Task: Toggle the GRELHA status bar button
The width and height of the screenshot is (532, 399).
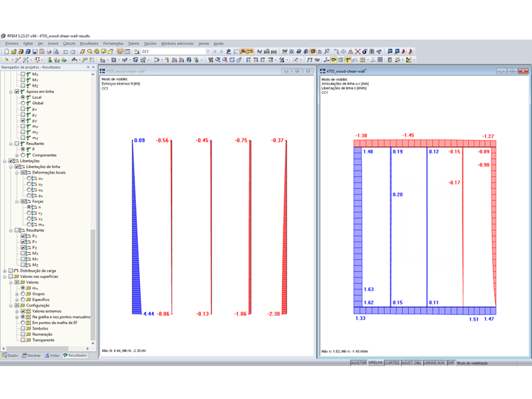Action: (x=375, y=363)
